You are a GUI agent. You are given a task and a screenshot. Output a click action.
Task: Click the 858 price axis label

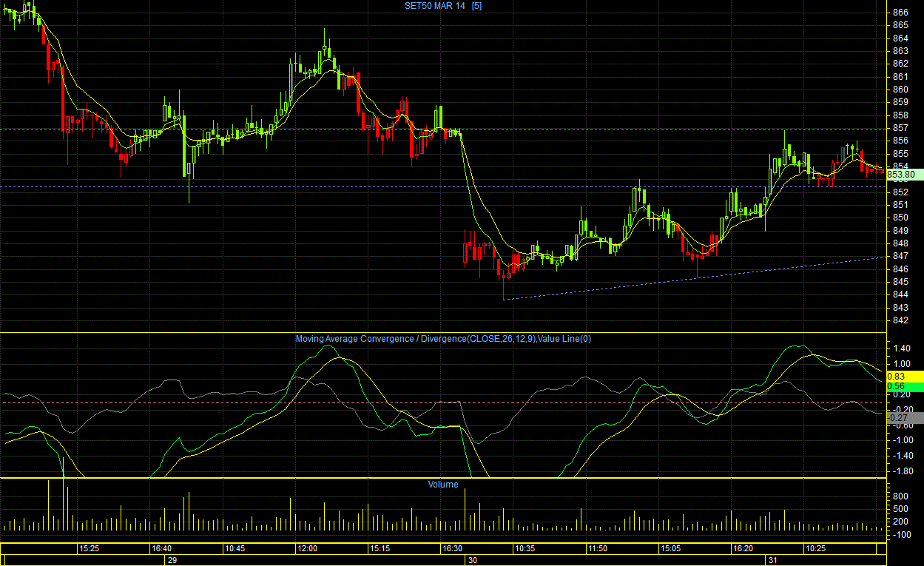point(900,115)
